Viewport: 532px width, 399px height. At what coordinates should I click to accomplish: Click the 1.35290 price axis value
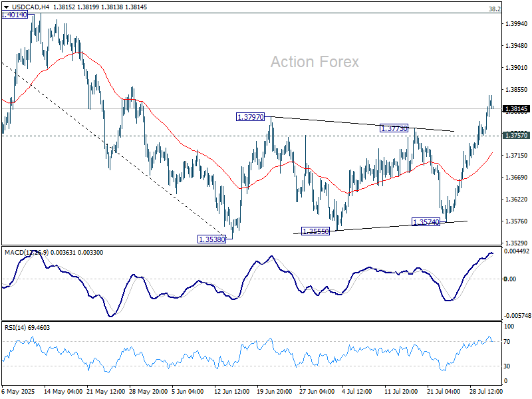(517, 243)
